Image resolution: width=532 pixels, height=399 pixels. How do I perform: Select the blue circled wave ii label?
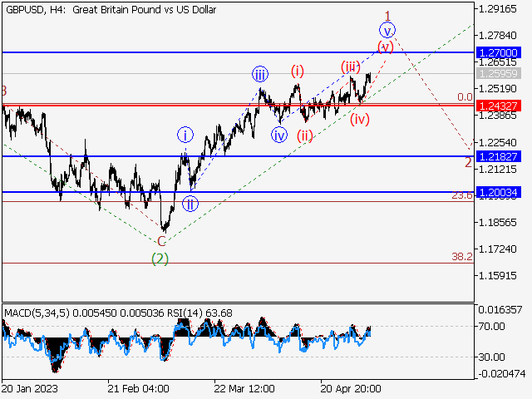(x=190, y=204)
